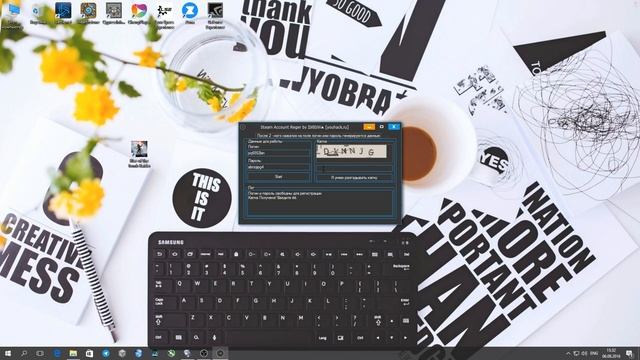The height and width of the screenshot is (360, 640).
Task: Open taskbar Search
Action: 24,353
